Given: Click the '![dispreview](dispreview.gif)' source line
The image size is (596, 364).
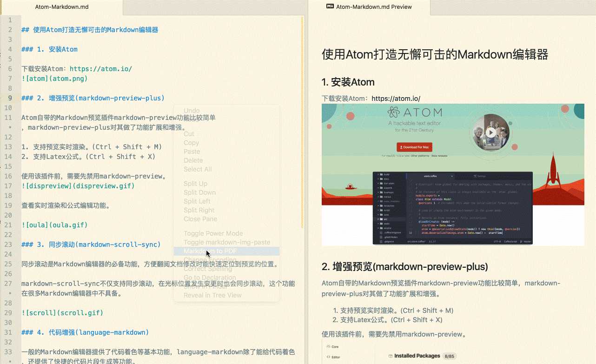Looking at the screenshot, I should pos(78,186).
